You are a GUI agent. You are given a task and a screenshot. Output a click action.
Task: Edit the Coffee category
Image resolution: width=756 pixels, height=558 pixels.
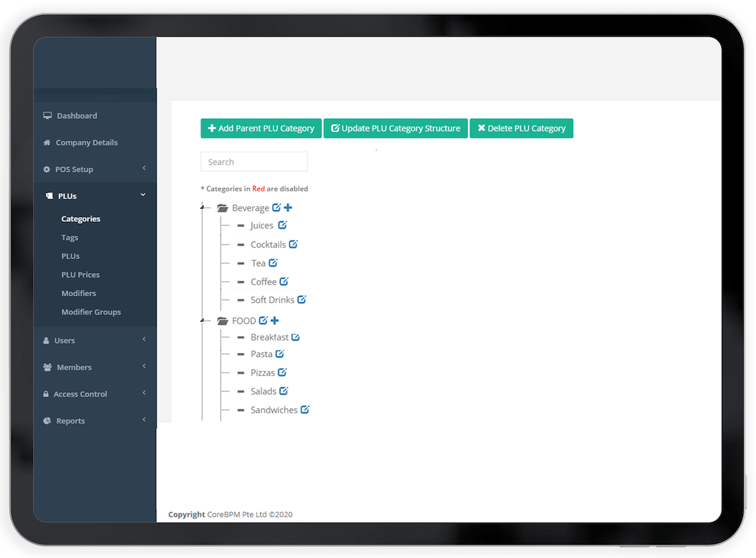[284, 281]
